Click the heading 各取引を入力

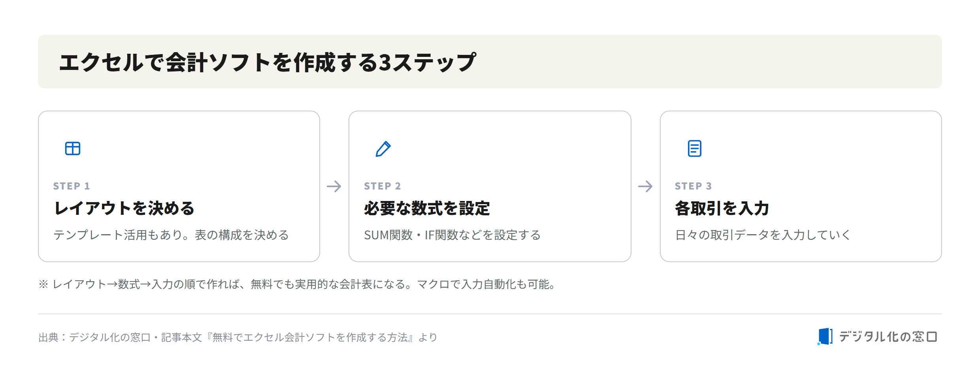click(722, 208)
